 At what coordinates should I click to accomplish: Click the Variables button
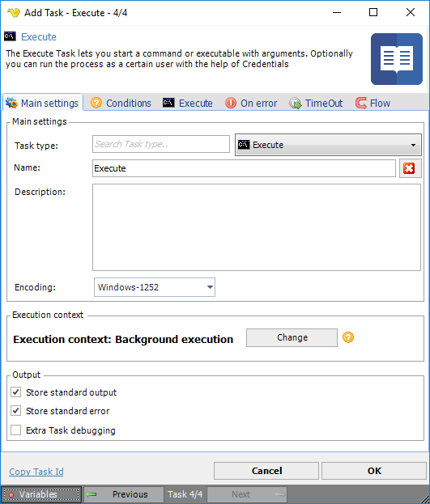41,494
